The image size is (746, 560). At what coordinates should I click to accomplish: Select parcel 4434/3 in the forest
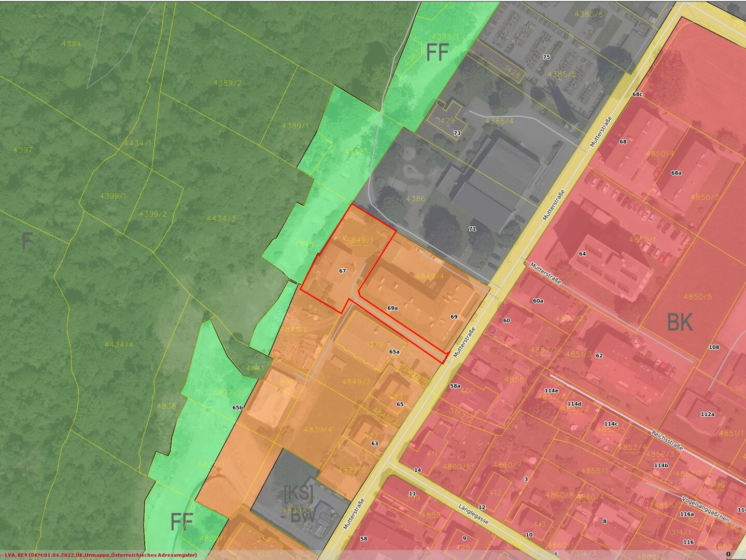221,218
